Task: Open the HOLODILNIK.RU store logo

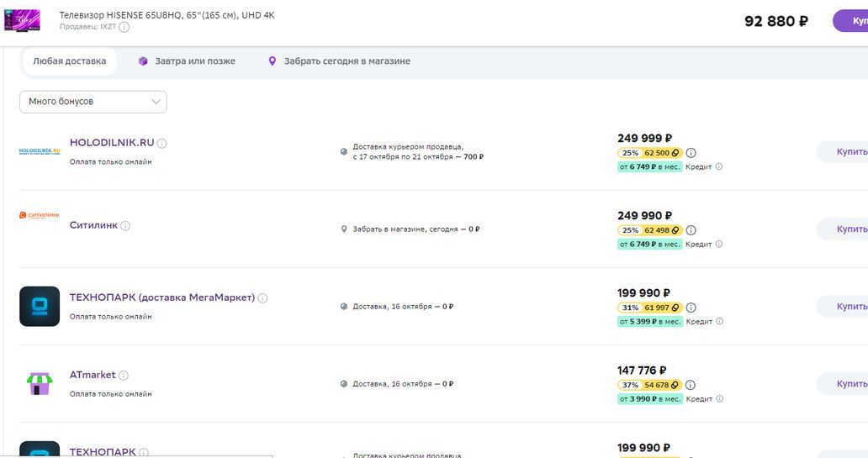Action: tap(40, 151)
